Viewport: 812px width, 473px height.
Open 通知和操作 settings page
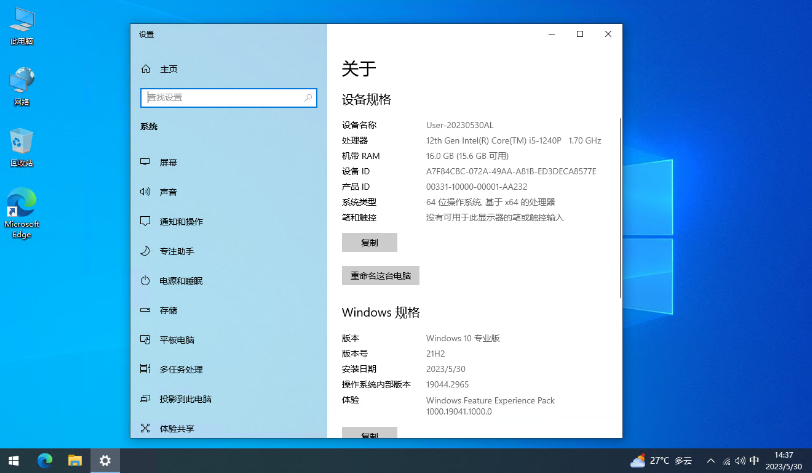click(x=181, y=221)
